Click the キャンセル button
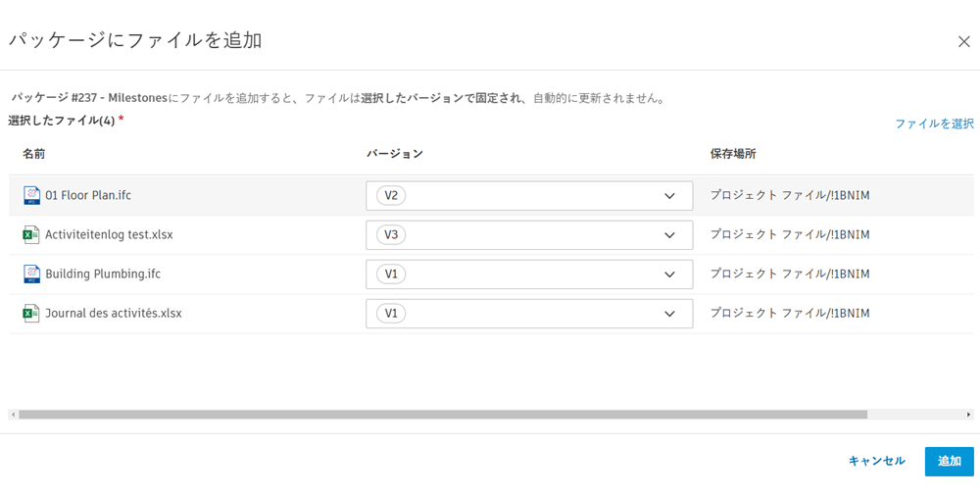Viewport: 980px width, 497px height. click(876, 461)
